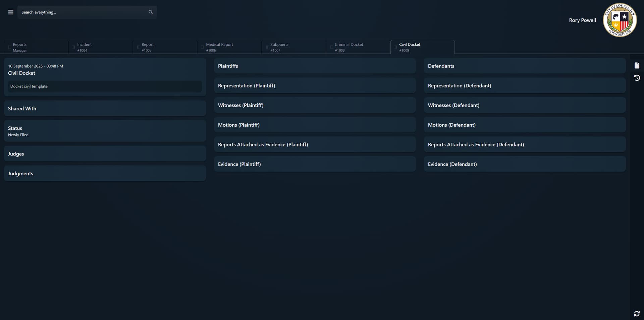Open Evidence (Defendant) section

pyautogui.click(x=525, y=164)
